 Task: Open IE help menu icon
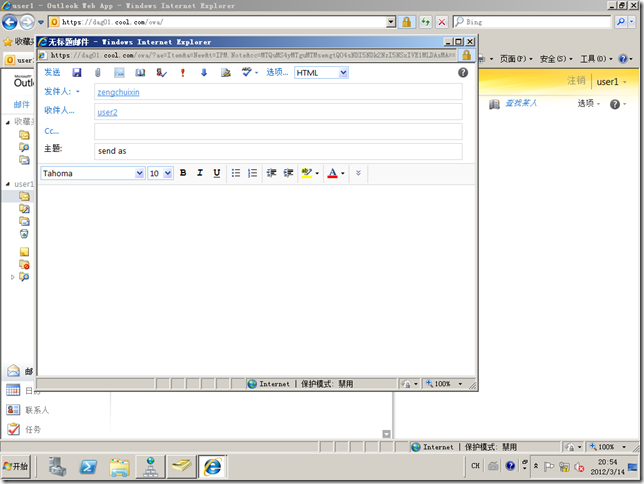tap(626, 59)
